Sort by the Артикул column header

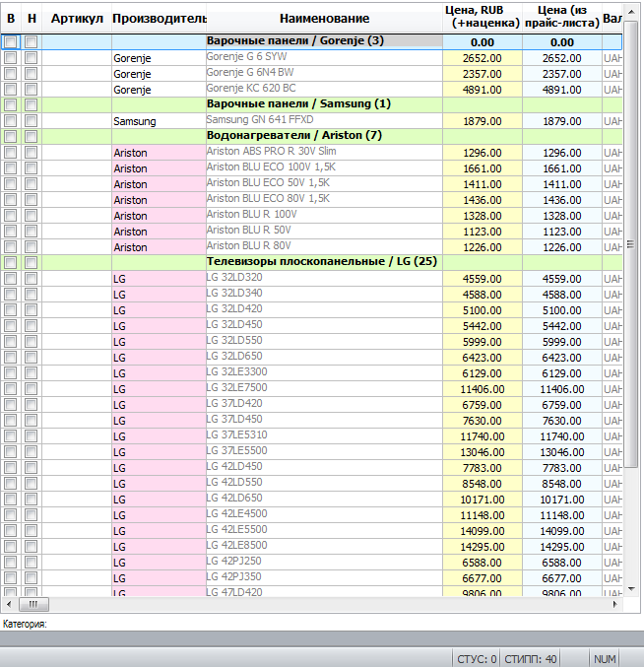(77, 19)
